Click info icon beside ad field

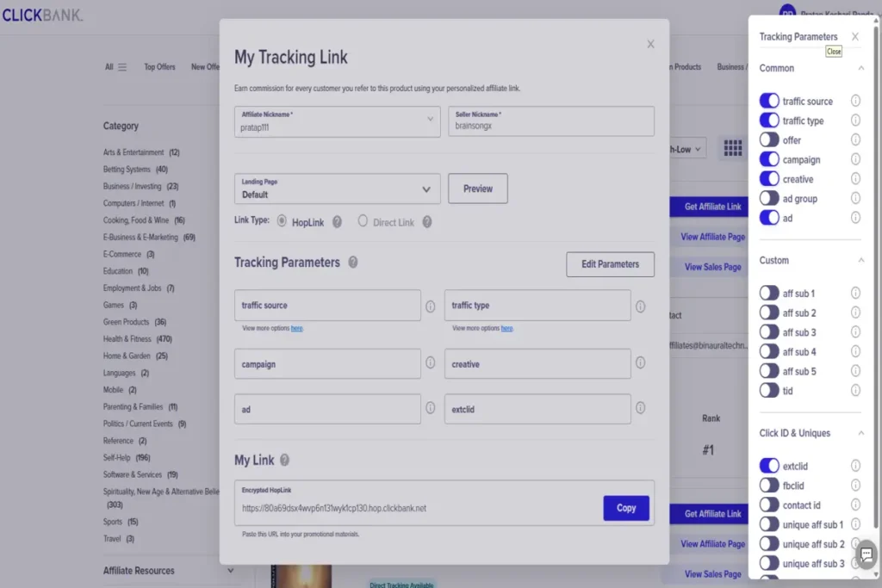431,407
